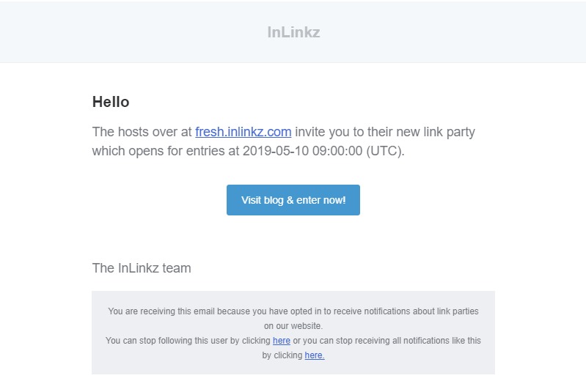586x392 pixels.
Task: Click the by clicking text on the last footer line
Action: pos(282,355)
